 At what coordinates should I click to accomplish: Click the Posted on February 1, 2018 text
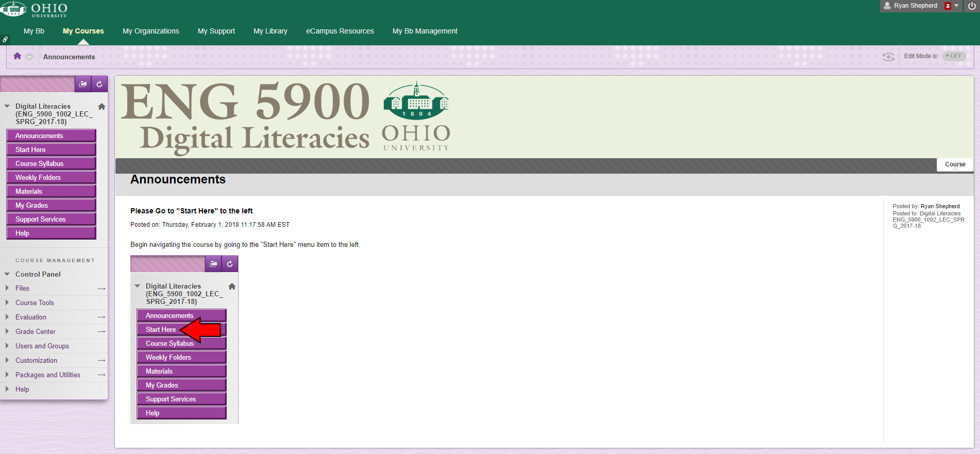210,225
